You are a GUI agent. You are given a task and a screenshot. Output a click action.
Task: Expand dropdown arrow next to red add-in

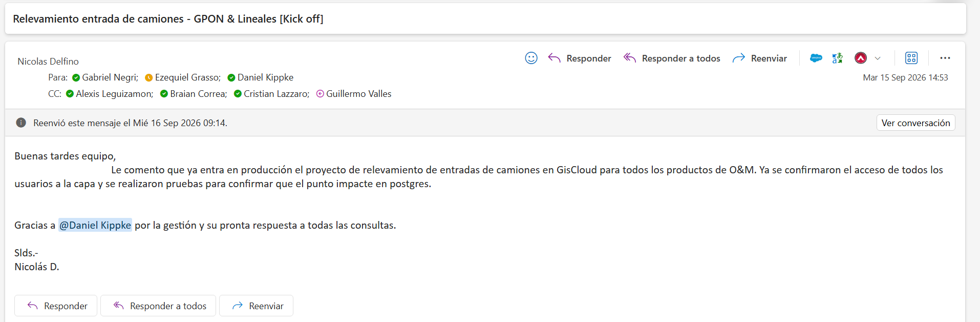tap(878, 58)
